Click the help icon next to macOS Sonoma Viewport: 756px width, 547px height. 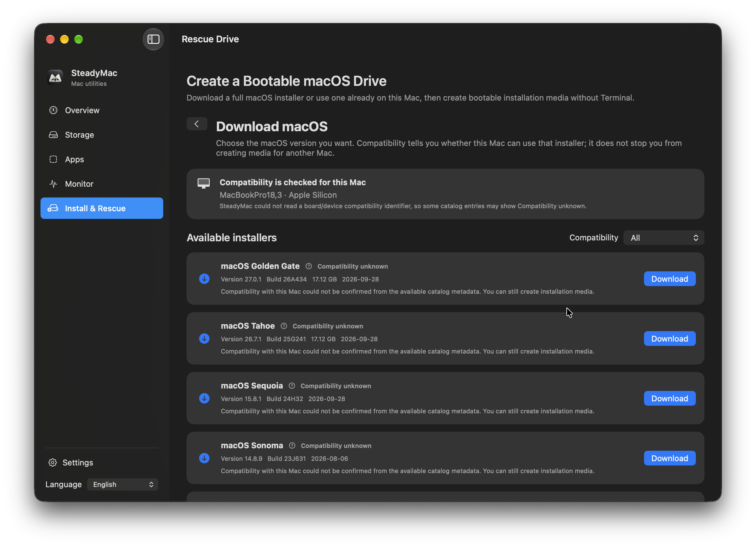pyautogui.click(x=292, y=446)
